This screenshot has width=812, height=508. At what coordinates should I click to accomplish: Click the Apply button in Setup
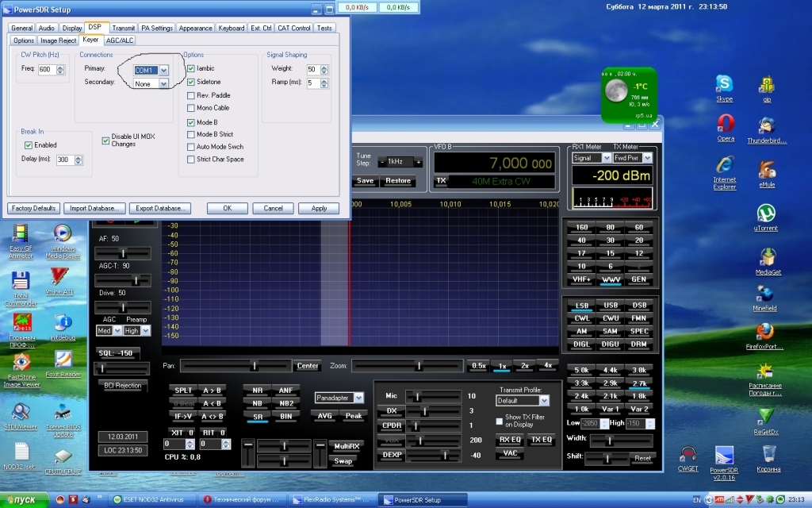click(x=319, y=208)
